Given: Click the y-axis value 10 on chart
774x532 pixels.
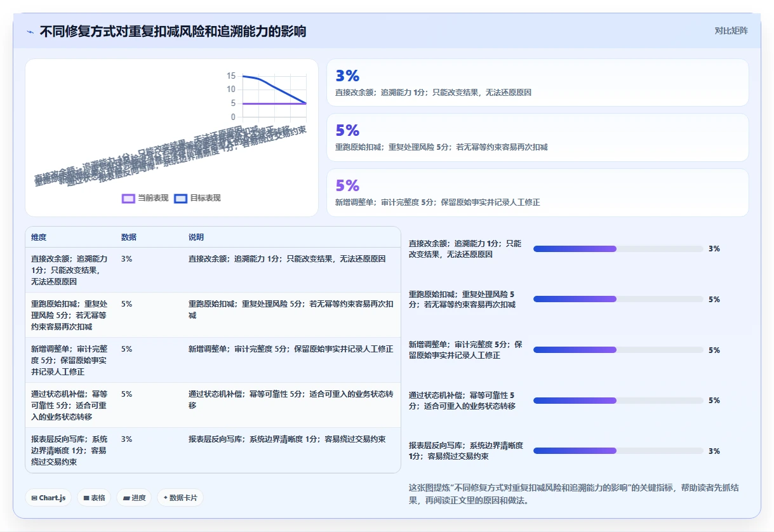Looking at the screenshot, I should (231, 90).
